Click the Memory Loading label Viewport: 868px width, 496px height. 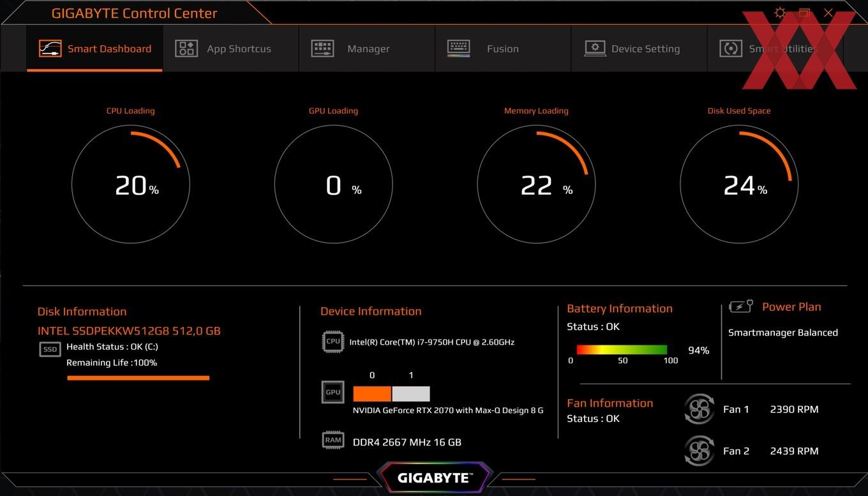pyautogui.click(x=536, y=110)
